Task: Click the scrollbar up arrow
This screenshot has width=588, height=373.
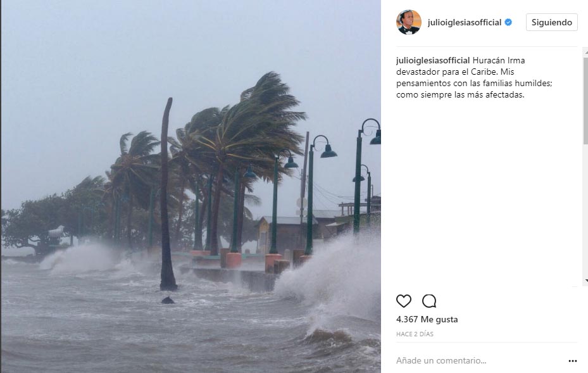Action: pos(585,53)
